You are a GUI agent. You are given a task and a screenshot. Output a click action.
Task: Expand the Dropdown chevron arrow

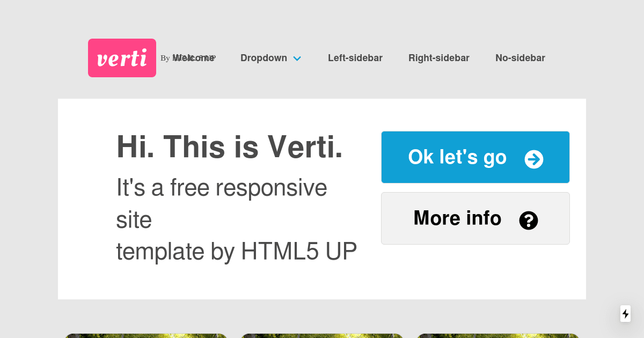click(297, 58)
